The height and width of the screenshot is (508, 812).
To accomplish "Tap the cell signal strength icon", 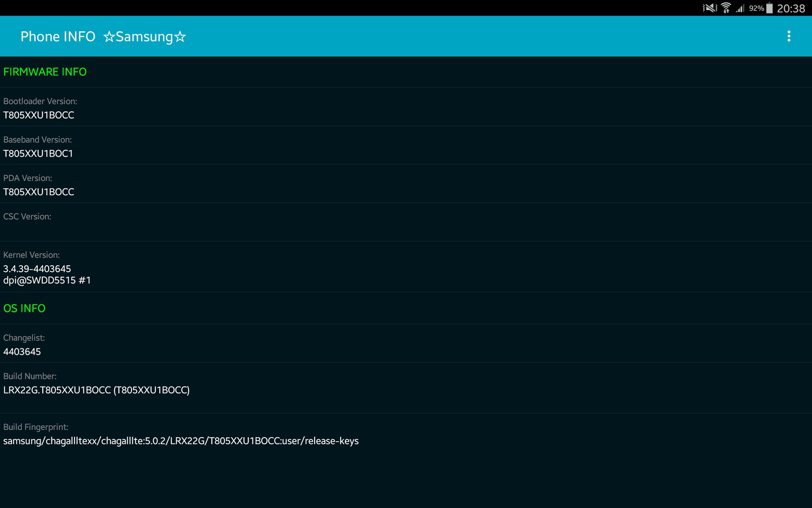I will pyautogui.click(x=740, y=8).
